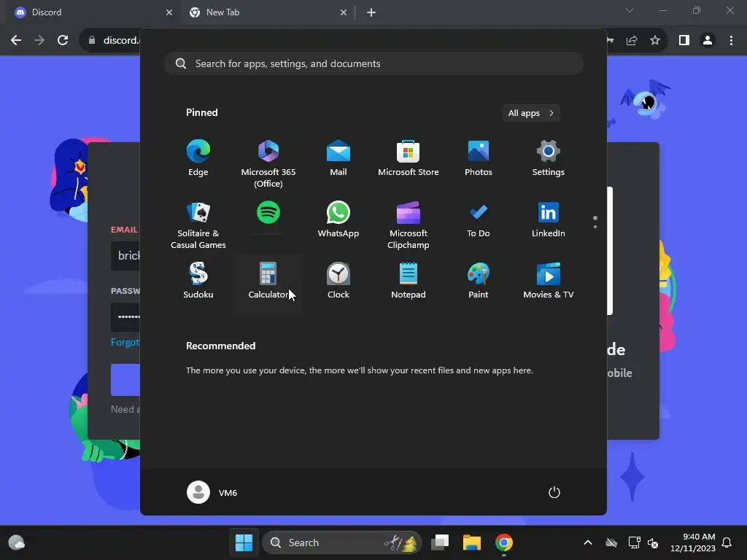This screenshot has height=560, width=747.
Task: Launch the Spotify pinned app
Action: point(268,212)
